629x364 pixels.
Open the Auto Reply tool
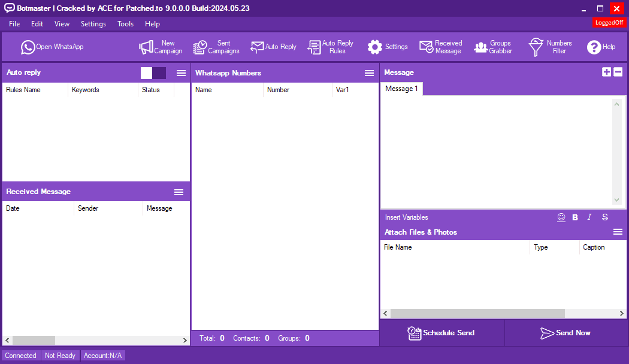coord(273,47)
